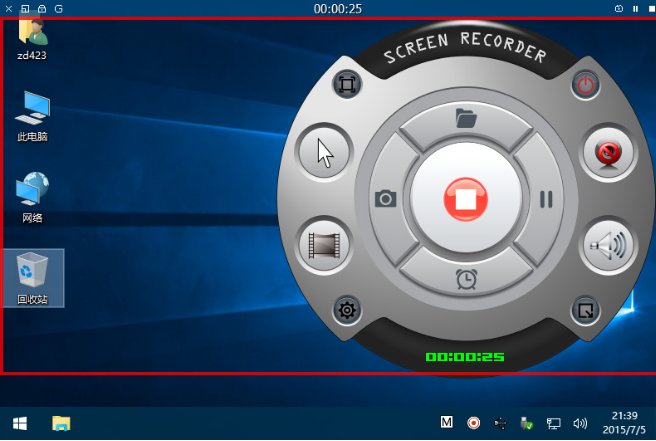Click the top bar 00:00:25 timer text
Screen dimensions: 656x441
(x=338, y=9)
